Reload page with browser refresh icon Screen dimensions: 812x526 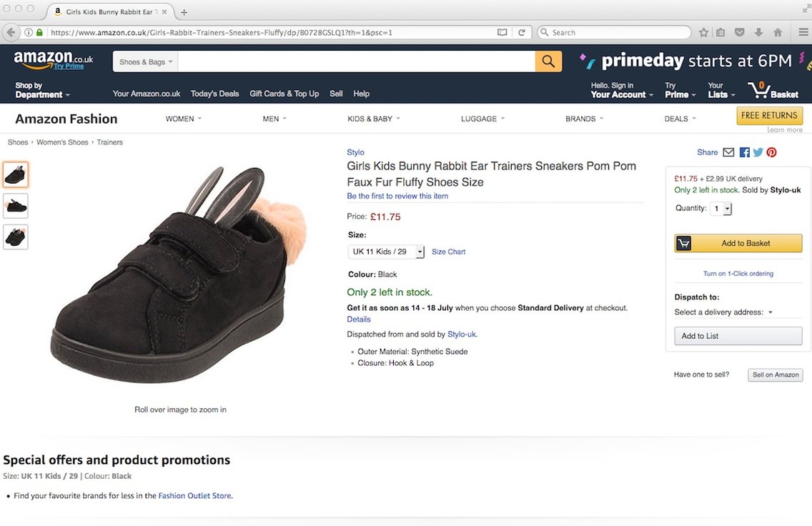click(522, 32)
